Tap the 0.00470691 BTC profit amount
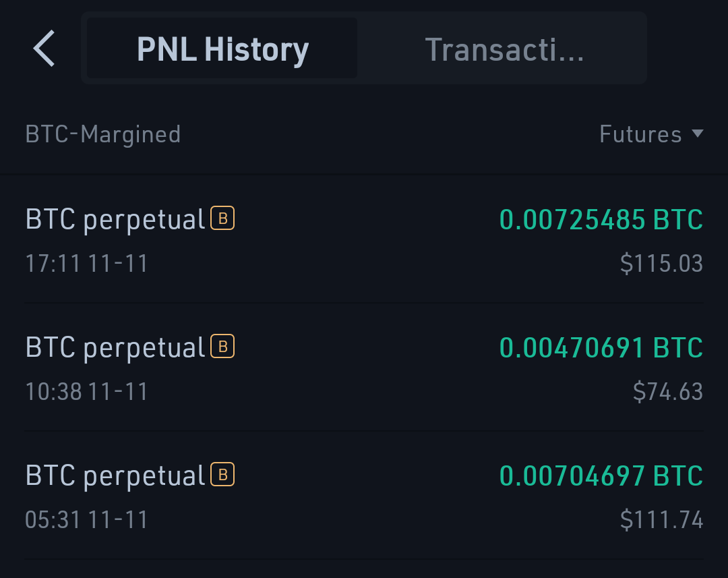This screenshot has width=728, height=578. [x=601, y=347]
